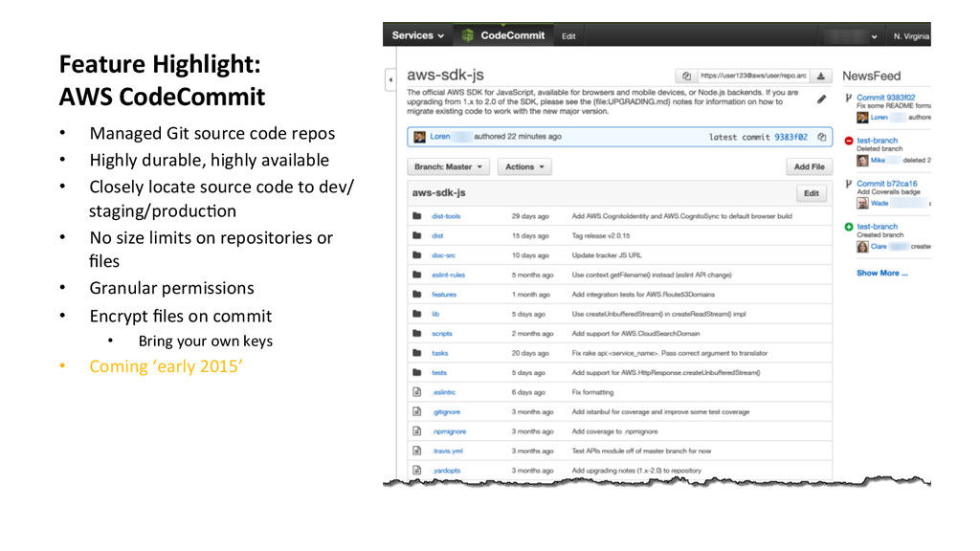Collapse the left sidebar arrow

coord(390,80)
